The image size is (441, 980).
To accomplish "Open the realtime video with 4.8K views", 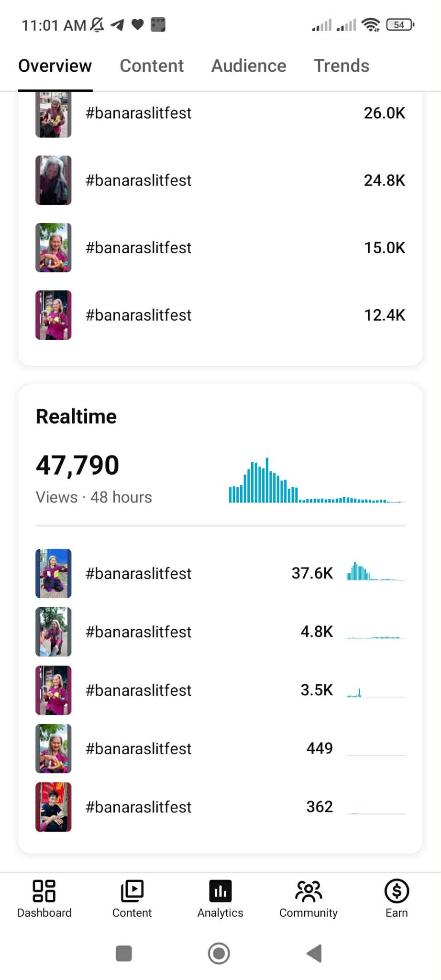I will tap(220, 632).
